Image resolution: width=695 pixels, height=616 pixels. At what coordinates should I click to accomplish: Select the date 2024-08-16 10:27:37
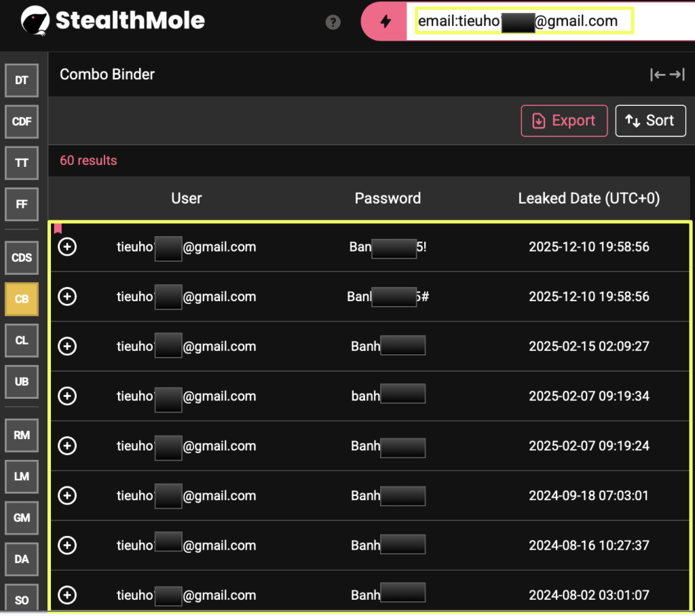pos(588,545)
